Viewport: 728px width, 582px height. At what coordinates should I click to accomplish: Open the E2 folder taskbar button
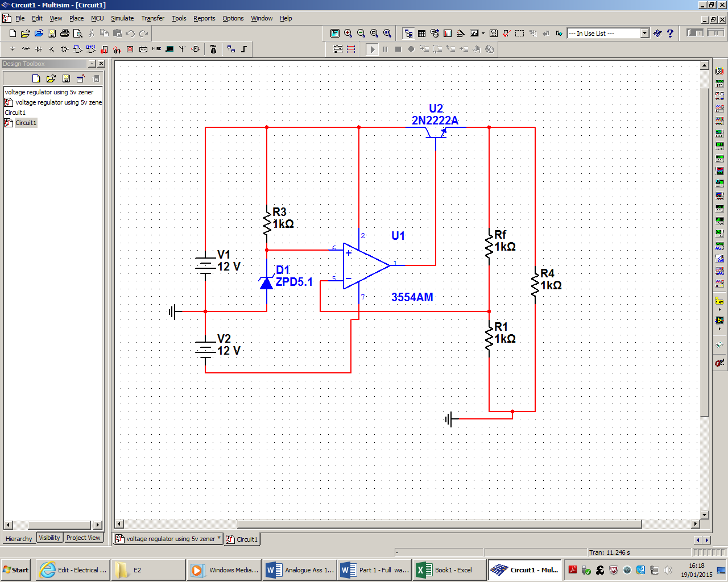[x=148, y=570]
